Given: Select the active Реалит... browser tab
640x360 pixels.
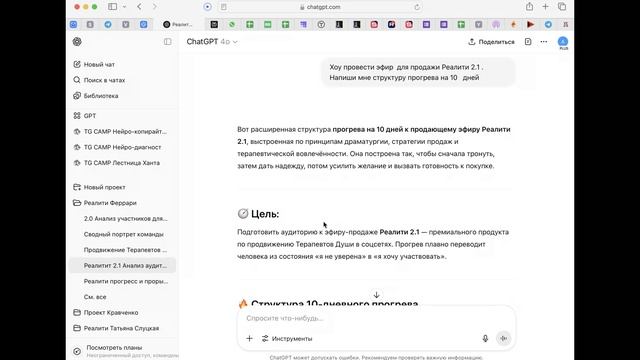Looking at the screenshot, I should coord(178,24).
